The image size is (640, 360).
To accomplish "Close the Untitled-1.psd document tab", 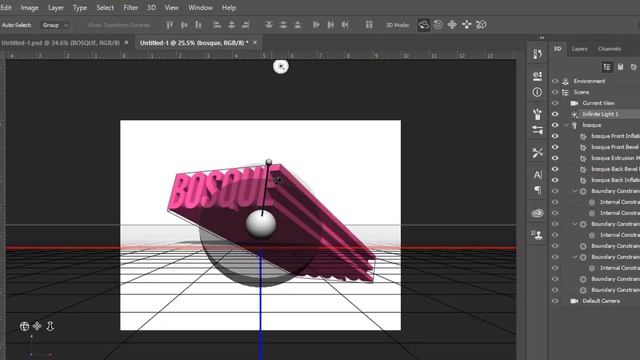I will (x=127, y=42).
